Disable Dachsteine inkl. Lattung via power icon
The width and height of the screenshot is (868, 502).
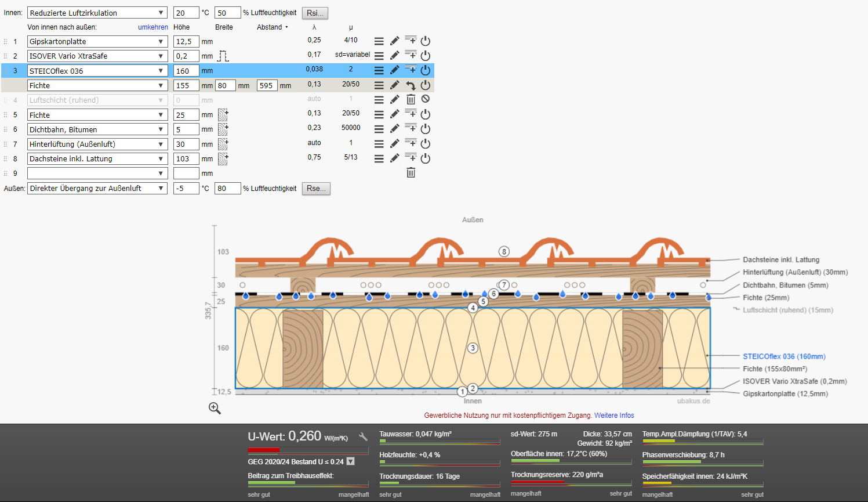click(x=426, y=158)
